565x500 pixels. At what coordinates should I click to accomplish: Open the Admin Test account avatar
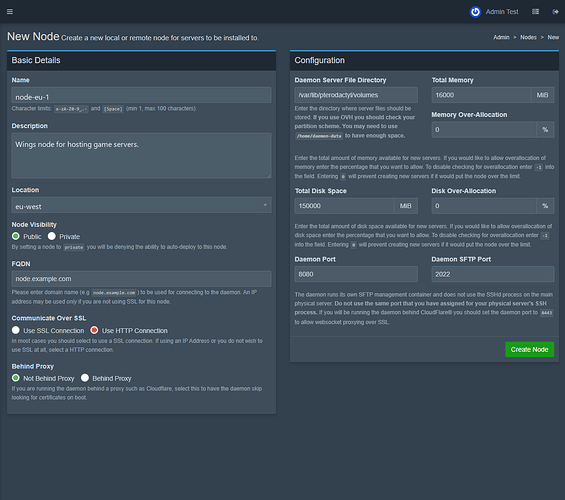475,12
